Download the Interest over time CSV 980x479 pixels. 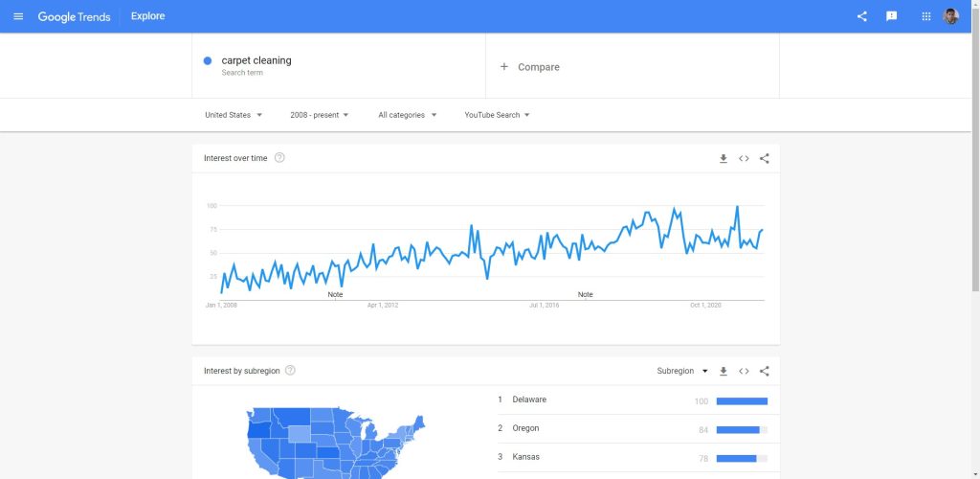tap(724, 159)
